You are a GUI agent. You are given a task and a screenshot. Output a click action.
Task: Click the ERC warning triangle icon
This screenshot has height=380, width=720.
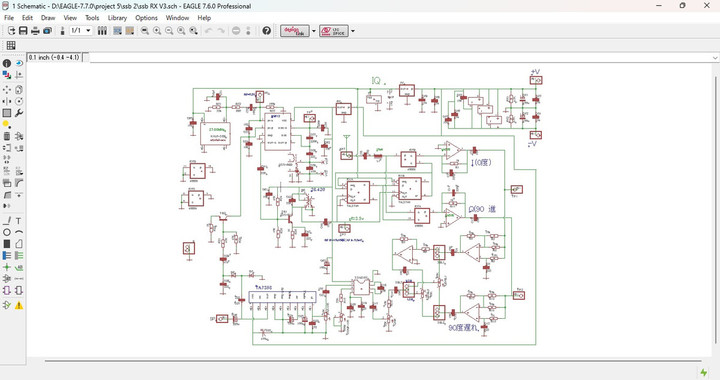pos(19,305)
